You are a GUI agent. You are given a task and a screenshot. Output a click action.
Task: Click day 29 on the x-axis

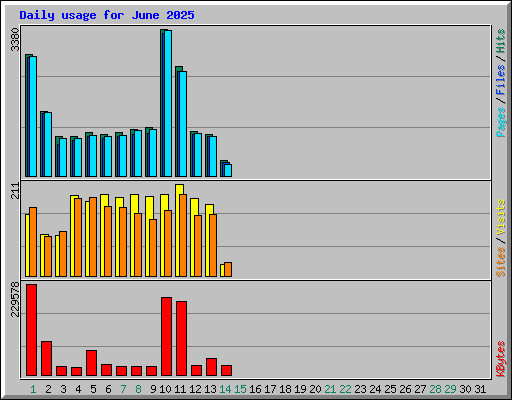[x=450, y=389]
